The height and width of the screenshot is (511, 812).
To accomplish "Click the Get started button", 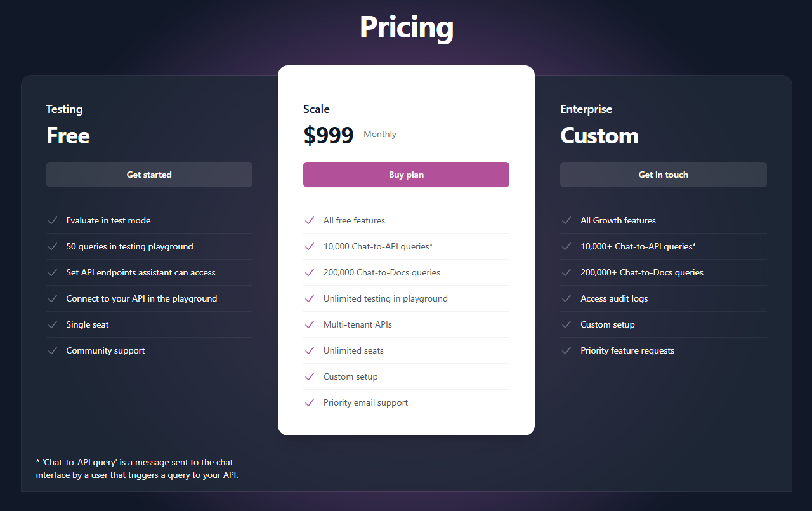I will click(149, 175).
